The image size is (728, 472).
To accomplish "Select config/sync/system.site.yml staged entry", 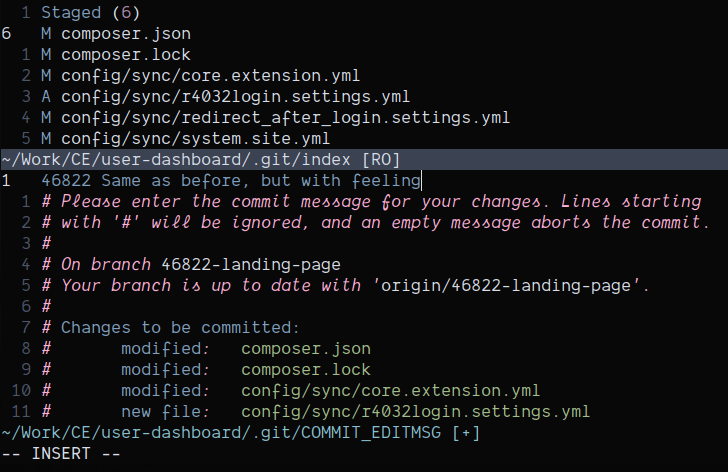I will tap(195, 139).
